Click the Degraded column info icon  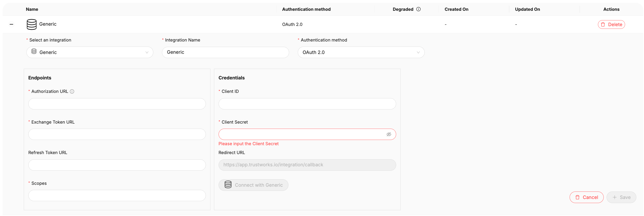(x=418, y=9)
